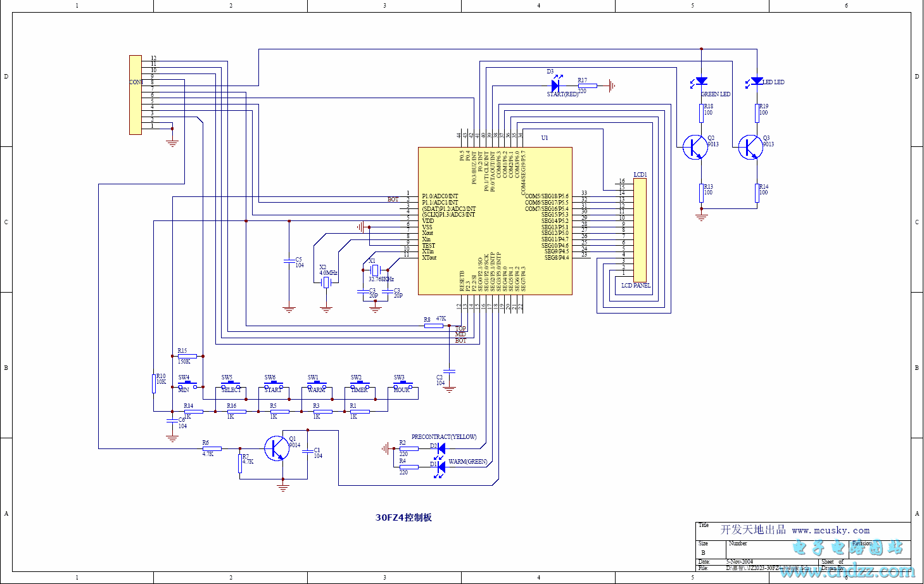Select the D1 WARM(GREEN) LED symbol

(x=441, y=467)
